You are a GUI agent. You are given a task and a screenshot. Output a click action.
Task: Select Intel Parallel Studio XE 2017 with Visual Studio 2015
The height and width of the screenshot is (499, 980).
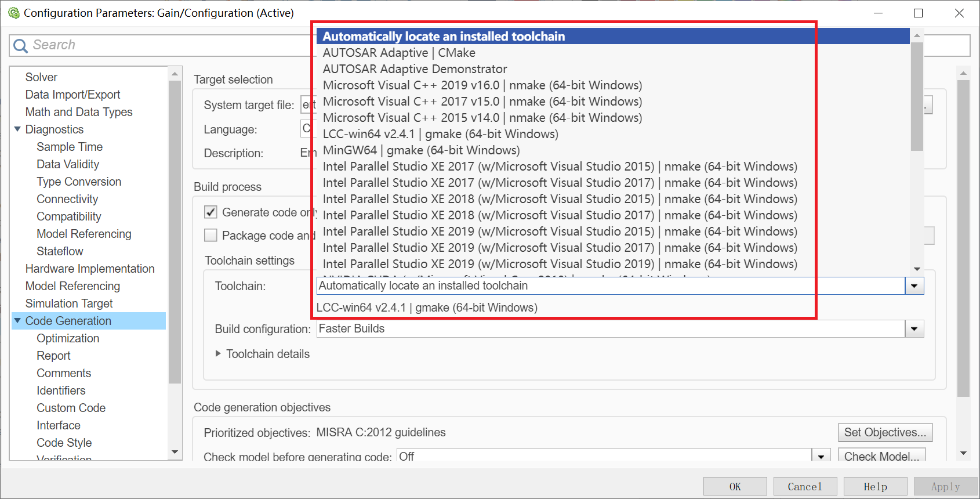coord(613,167)
